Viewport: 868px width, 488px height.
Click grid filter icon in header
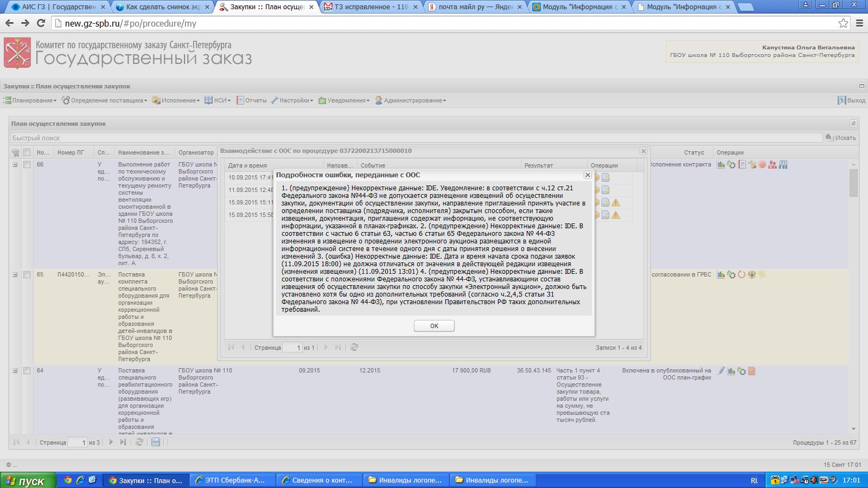click(x=15, y=152)
